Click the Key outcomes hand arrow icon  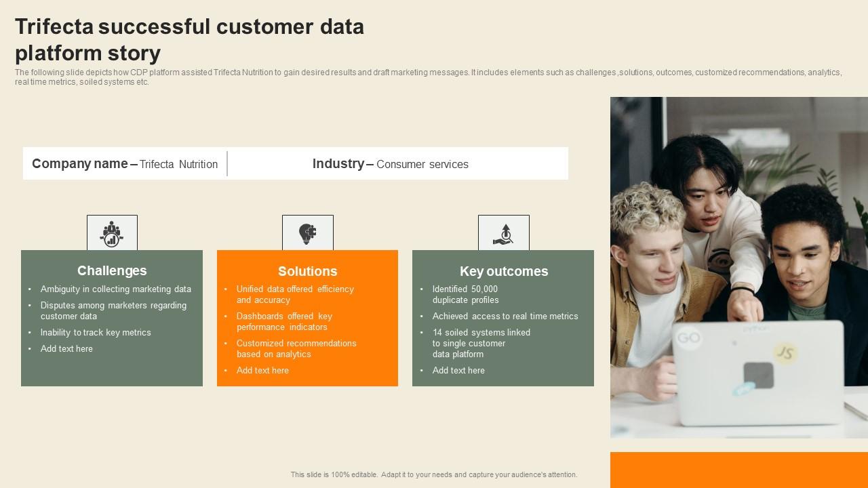click(503, 233)
